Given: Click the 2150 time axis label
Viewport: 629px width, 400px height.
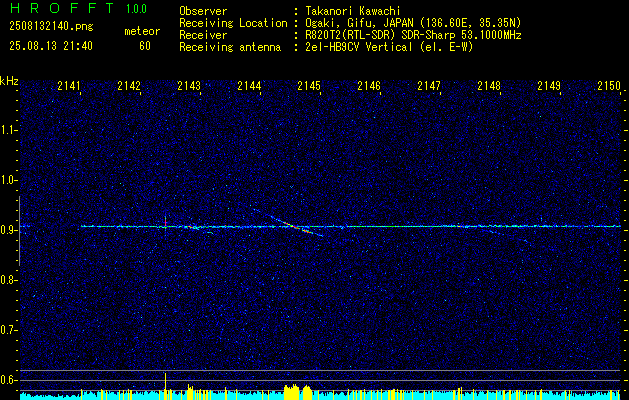Looking at the screenshot, I should pos(609,85).
